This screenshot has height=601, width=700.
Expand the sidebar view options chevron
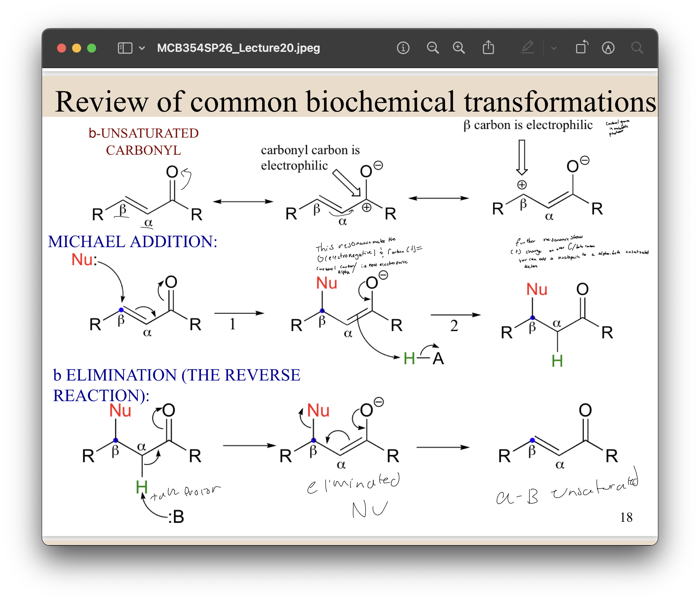[x=142, y=48]
